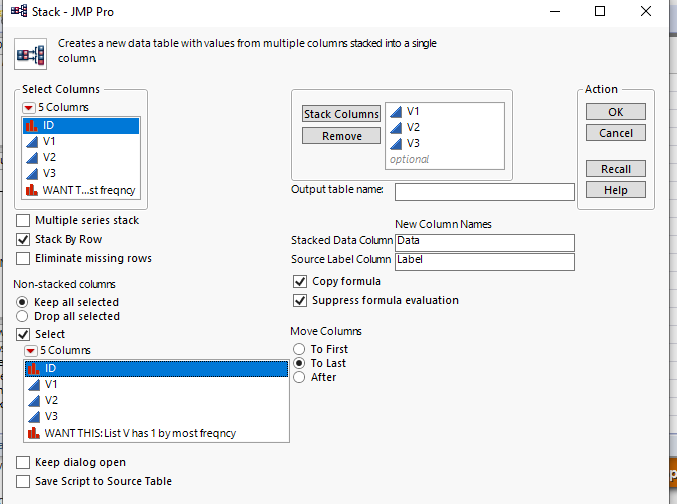Select the To First move columns option

pyautogui.click(x=299, y=349)
